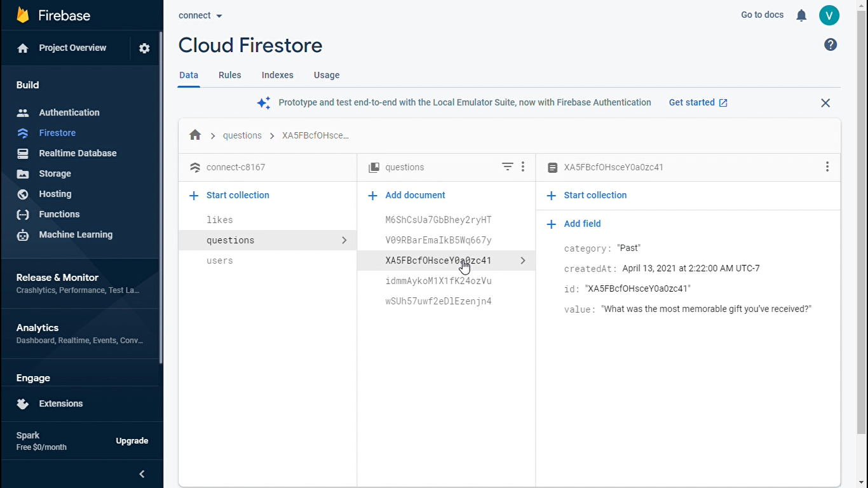The image size is (868, 488).
Task: Switch to the Rules tab
Action: (229, 75)
